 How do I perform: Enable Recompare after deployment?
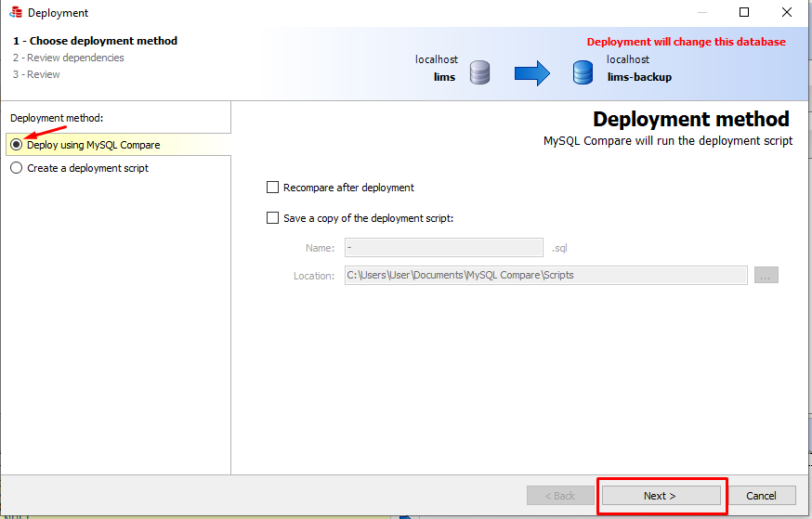[x=273, y=188]
